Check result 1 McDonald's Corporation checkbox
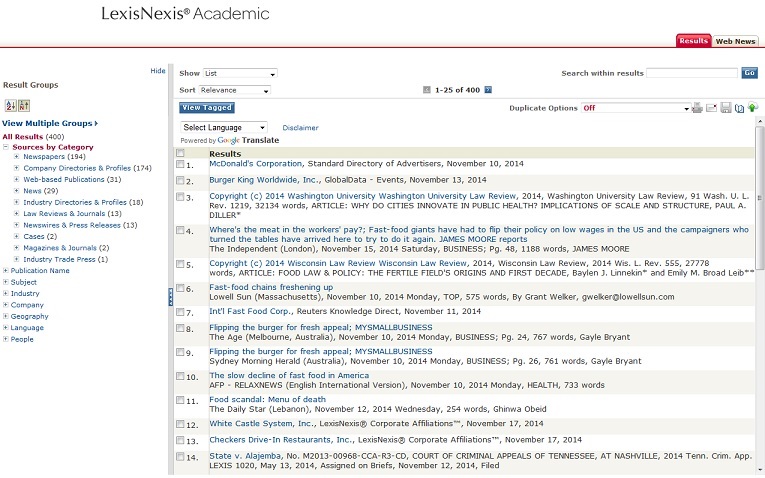The width and height of the screenshot is (765, 478). pos(180,164)
